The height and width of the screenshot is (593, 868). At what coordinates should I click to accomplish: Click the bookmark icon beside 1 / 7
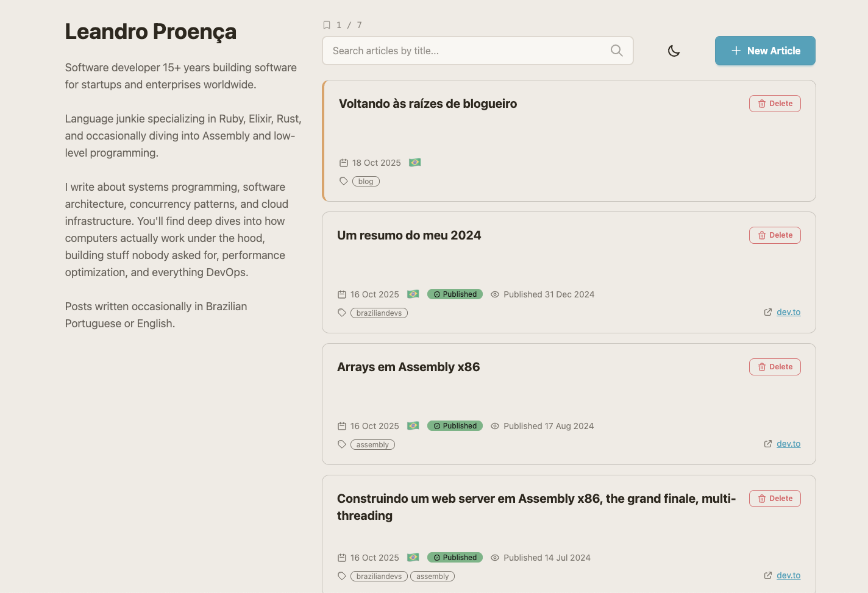pos(327,25)
